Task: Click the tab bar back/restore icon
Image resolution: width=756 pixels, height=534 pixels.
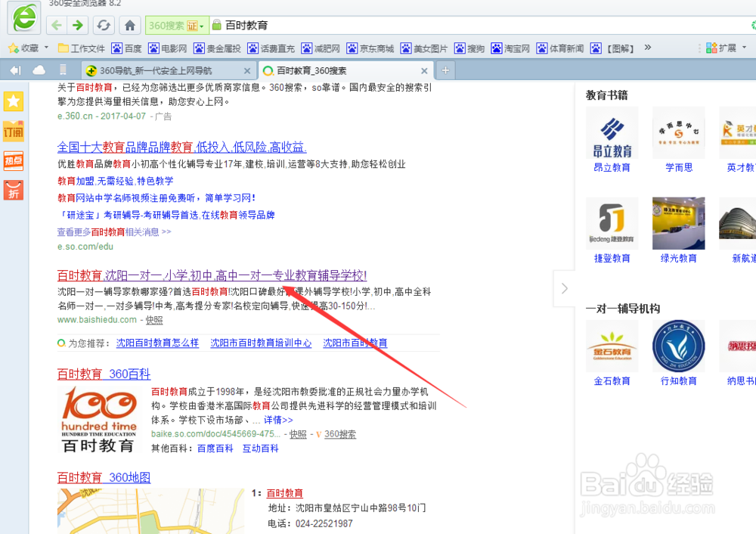Action: point(15,70)
